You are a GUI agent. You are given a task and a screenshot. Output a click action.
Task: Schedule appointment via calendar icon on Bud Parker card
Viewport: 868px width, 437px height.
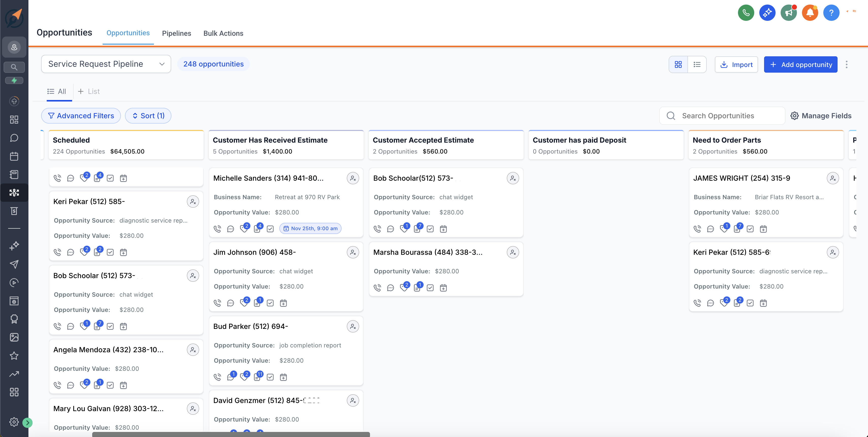pos(283,377)
